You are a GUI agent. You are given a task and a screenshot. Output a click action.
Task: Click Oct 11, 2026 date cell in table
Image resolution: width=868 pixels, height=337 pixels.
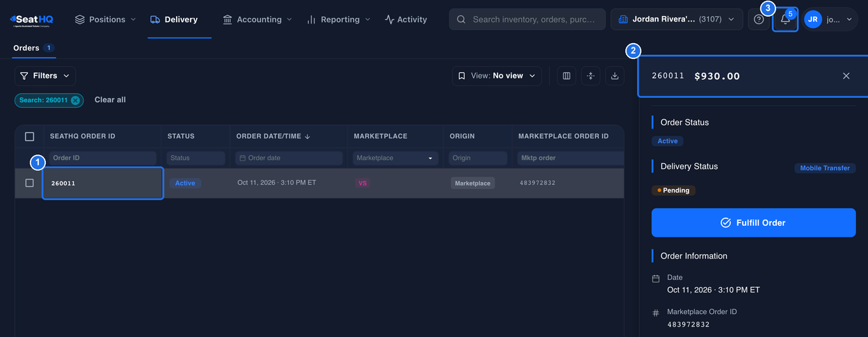pos(277,183)
